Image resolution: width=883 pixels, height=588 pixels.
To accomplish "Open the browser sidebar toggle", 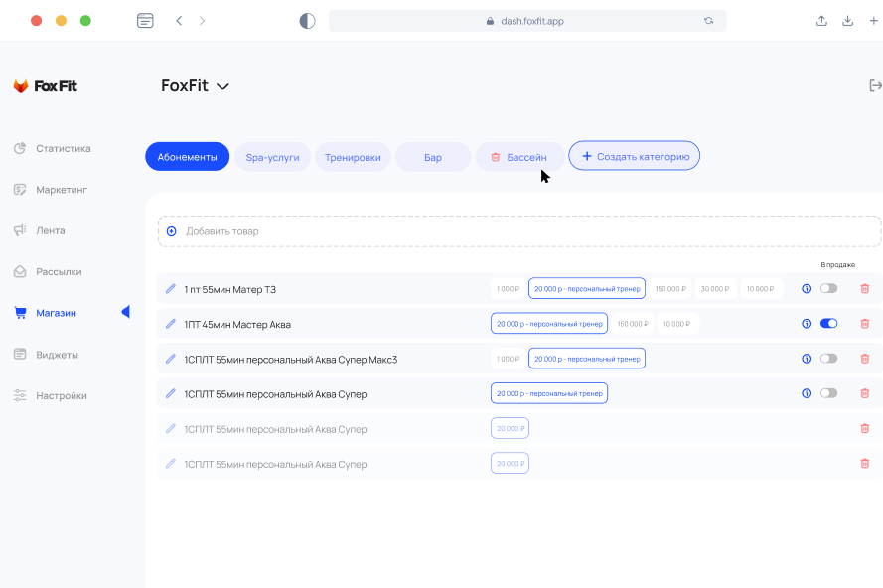I will (x=145, y=21).
